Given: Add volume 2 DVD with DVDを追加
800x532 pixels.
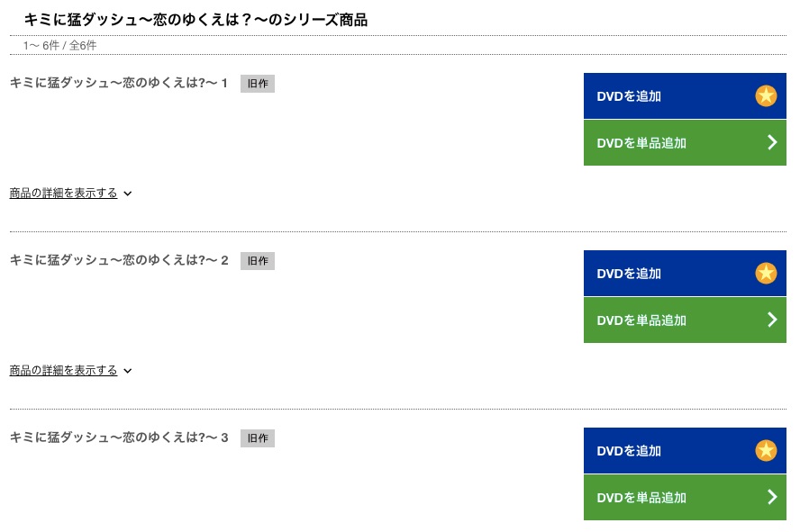Looking at the screenshot, I should (685, 273).
